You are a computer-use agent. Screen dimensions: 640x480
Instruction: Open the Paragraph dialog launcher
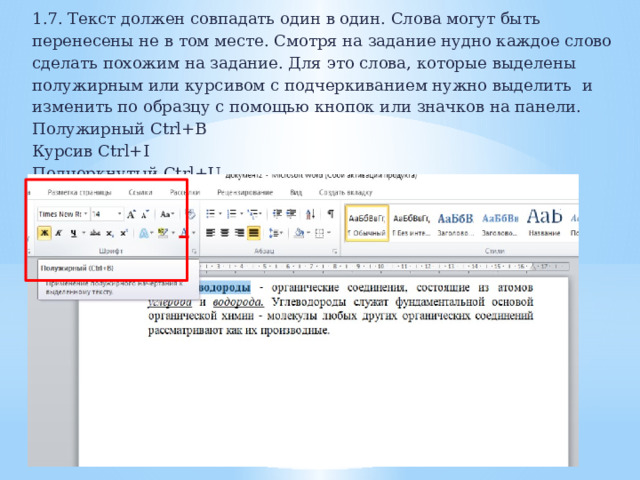pyautogui.click(x=335, y=251)
